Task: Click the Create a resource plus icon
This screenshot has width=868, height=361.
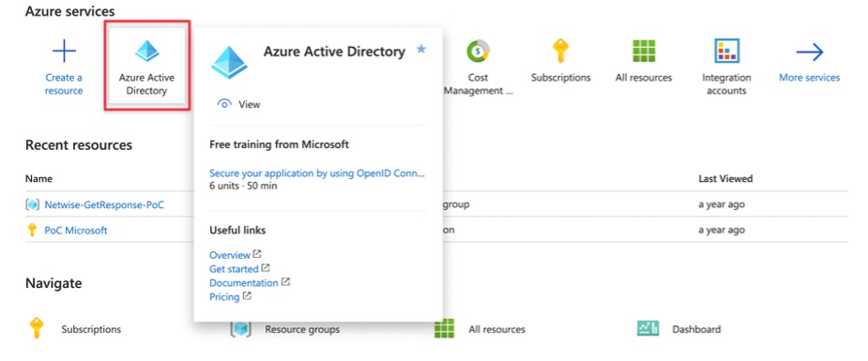Action: (64, 52)
